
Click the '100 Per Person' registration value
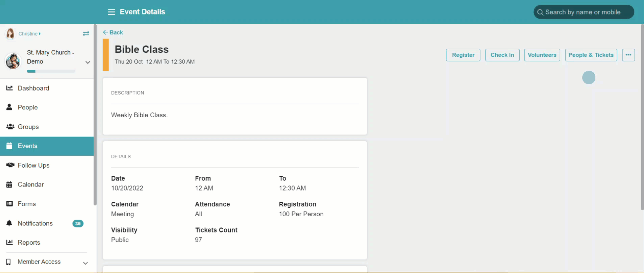301,214
